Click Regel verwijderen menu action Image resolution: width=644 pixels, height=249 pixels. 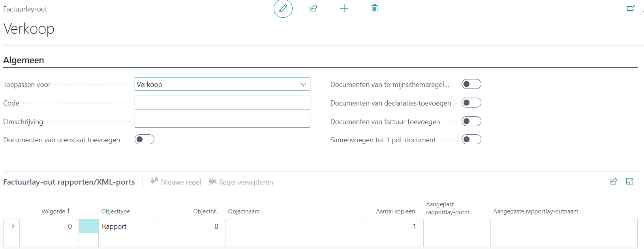[241, 182]
